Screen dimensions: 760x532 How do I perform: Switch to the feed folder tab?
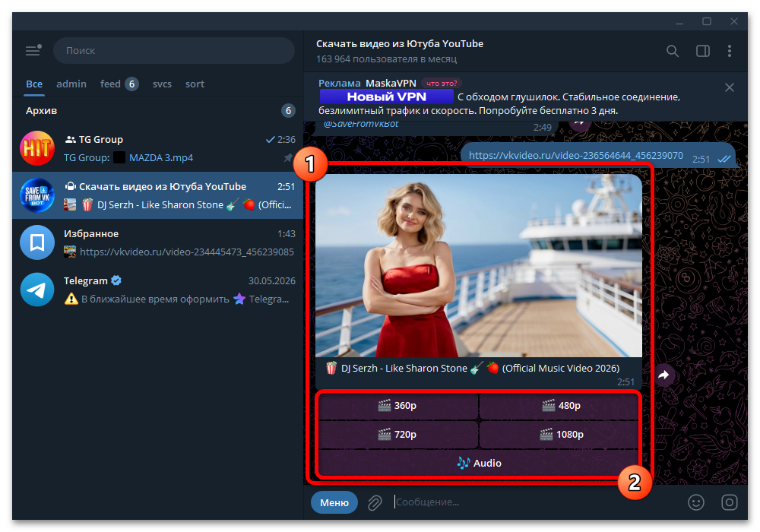point(119,84)
